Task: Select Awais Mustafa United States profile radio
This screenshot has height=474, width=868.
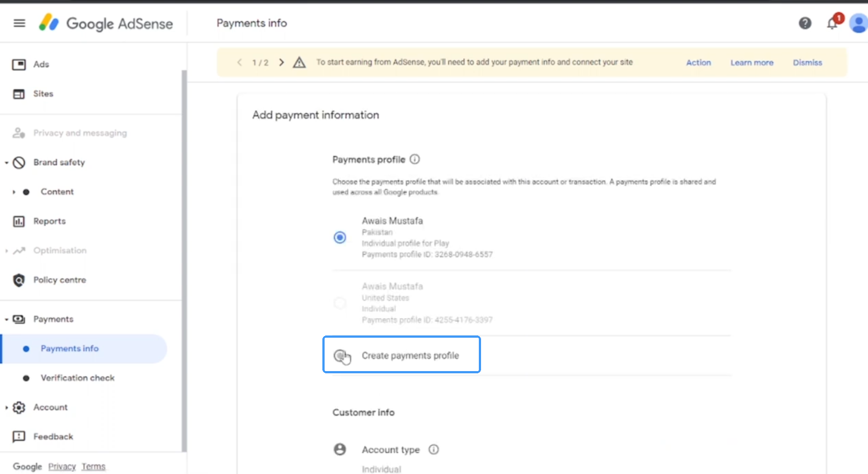Action: 340,303
